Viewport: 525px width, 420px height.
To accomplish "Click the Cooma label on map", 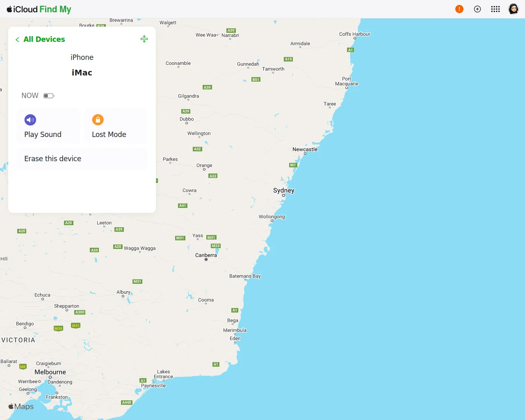I will [x=206, y=300].
